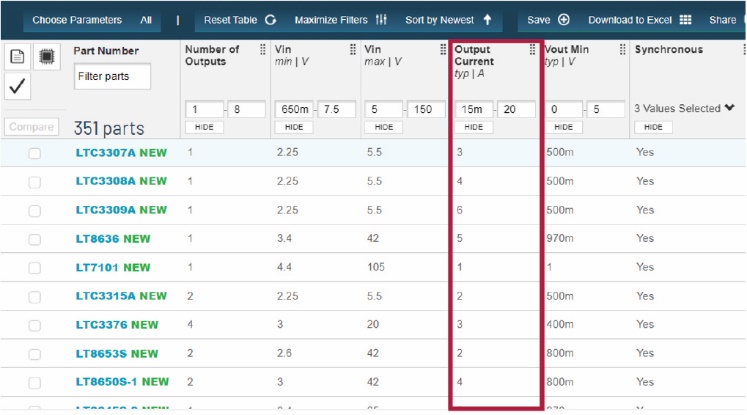The image size is (747, 415).
Task: Click Number of Outputs maximum field showing 8
Action: coord(246,110)
